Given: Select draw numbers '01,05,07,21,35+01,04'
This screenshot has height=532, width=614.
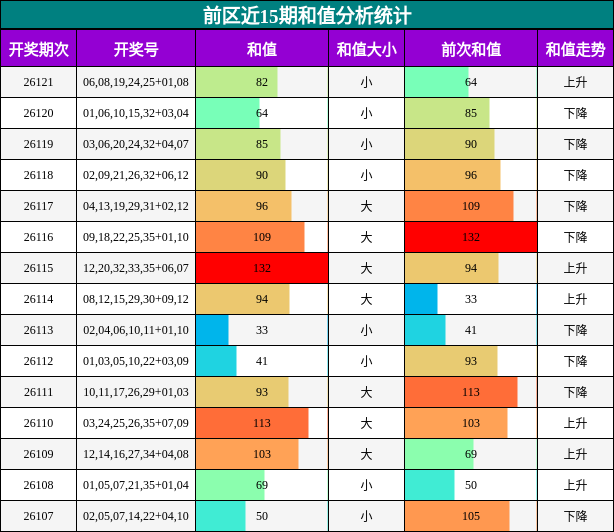Looking at the screenshot, I should tap(136, 485).
